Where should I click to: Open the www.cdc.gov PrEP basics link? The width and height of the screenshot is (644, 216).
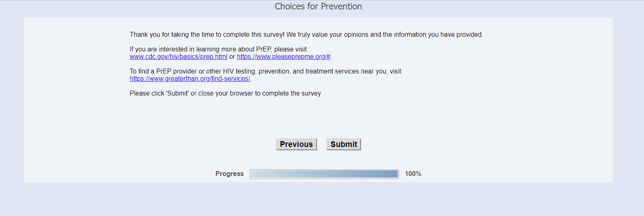point(178,57)
